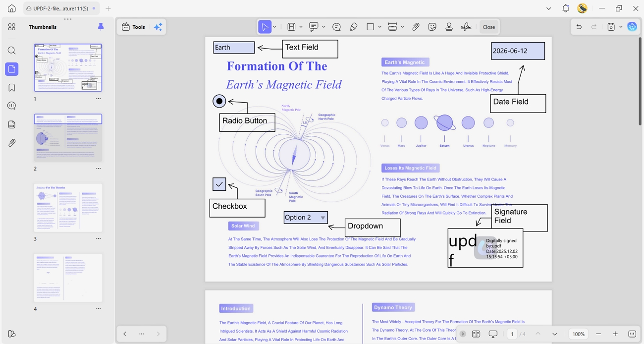The height and width of the screenshot is (344, 644).
Task: Open the thumbnails grid view icon in sidebar
Action: click(12, 27)
